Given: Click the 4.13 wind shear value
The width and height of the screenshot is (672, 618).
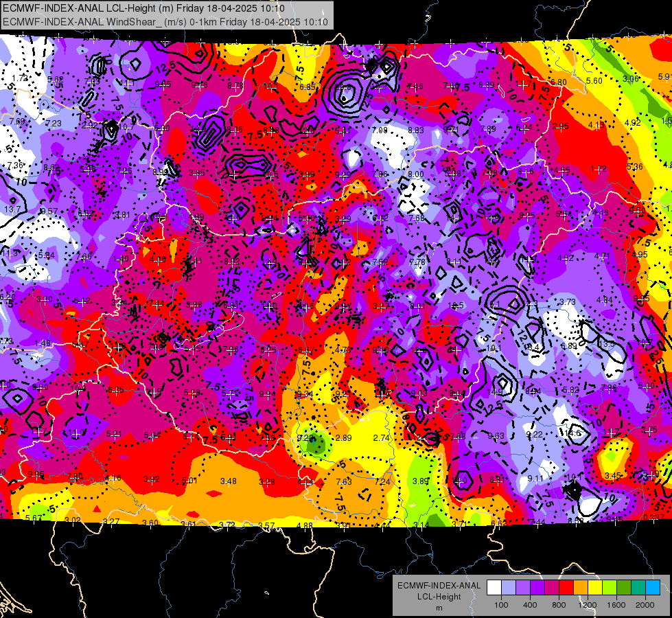Looking at the screenshot, I should (x=596, y=125).
